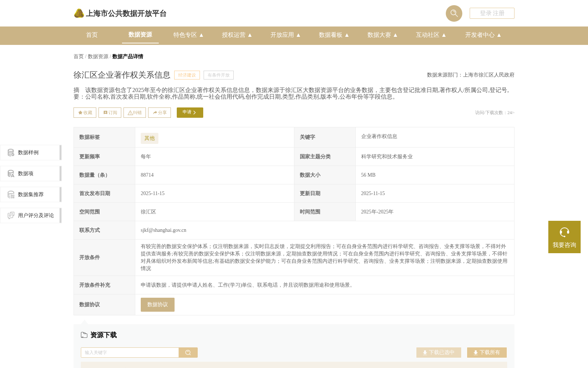Click 下载所有 button
Viewport: 588px width, 368px height.
(487, 353)
